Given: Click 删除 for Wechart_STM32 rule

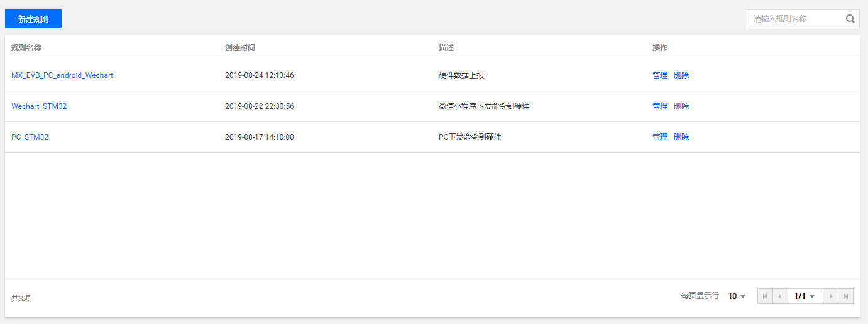Looking at the screenshot, I should click(681, 106).
